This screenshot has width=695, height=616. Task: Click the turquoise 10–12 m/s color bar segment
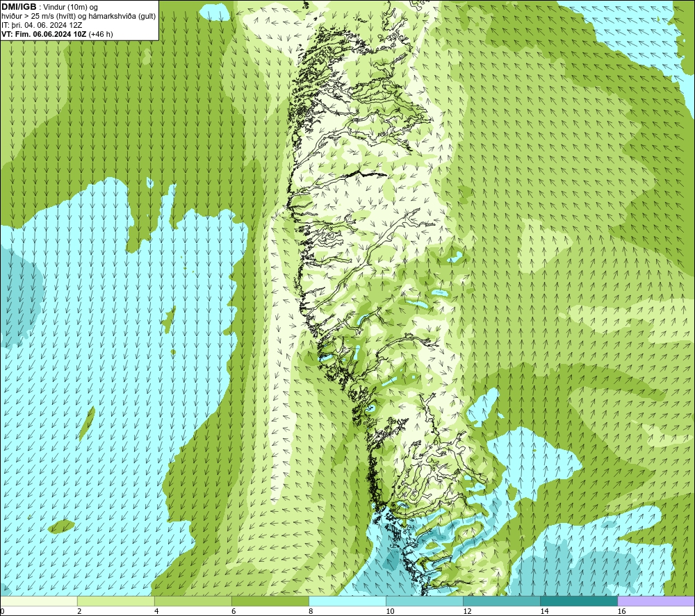point(424,601)
